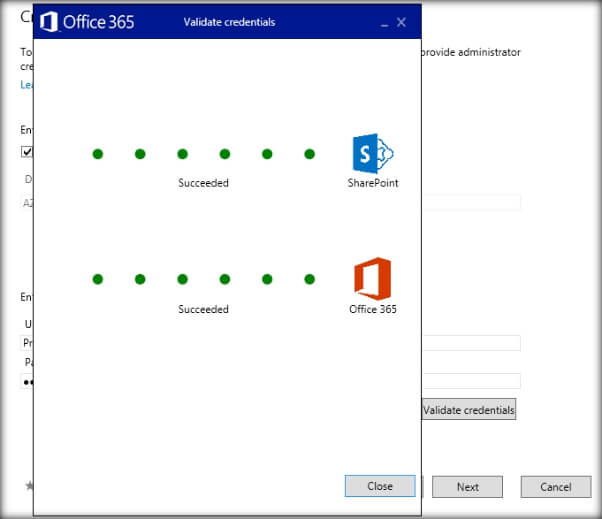Click the Close button in the dialog

click(x=380, y=486)
